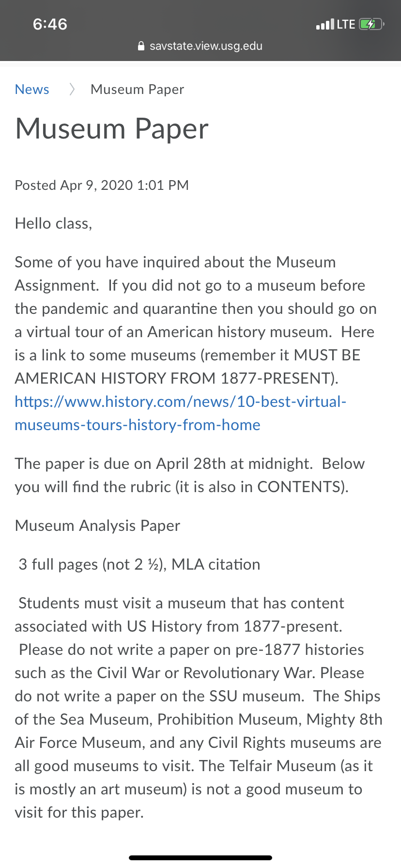Open the history.com virtual museums link
The image size is (401, 868).
[x=181, y=413]
